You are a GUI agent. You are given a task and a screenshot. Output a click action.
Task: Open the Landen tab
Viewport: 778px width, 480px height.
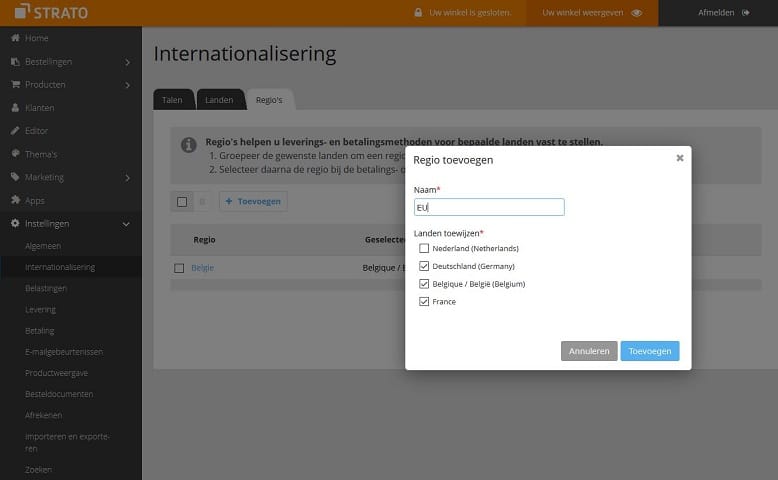219,100
